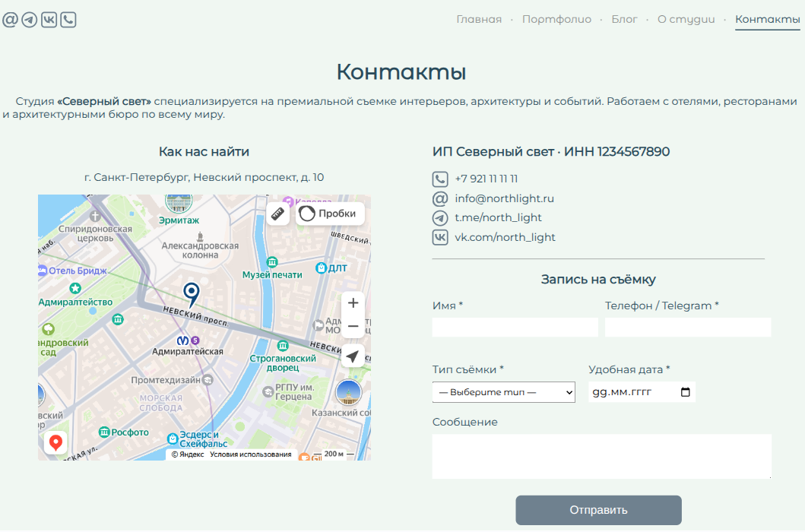Open the Портфолио menu item
The height and width of the screenshot is (532, 805).
556,19
